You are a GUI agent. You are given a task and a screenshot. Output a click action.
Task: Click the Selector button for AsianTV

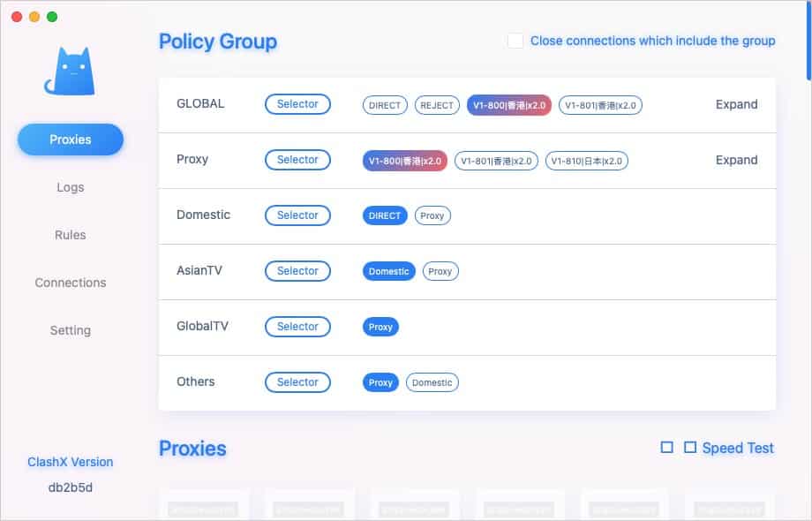(x=297, y=271)
